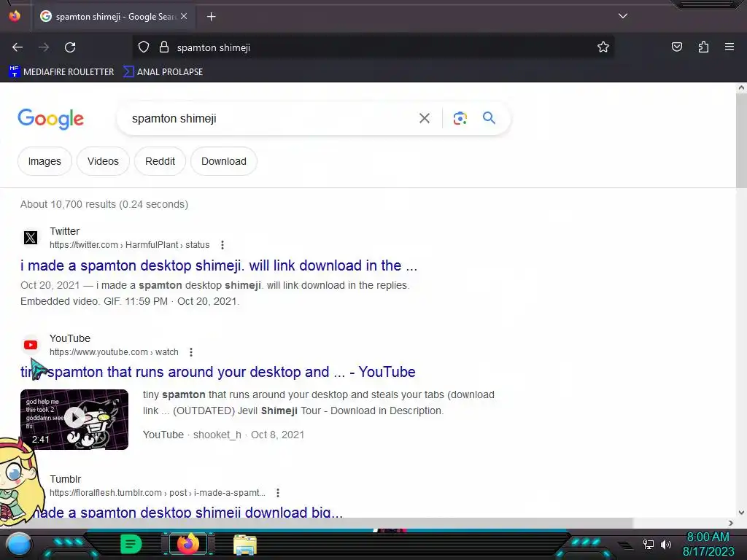747x560 pixels.
Task: Click the vertical scrollbar thumb
Action: click(741, 141)
